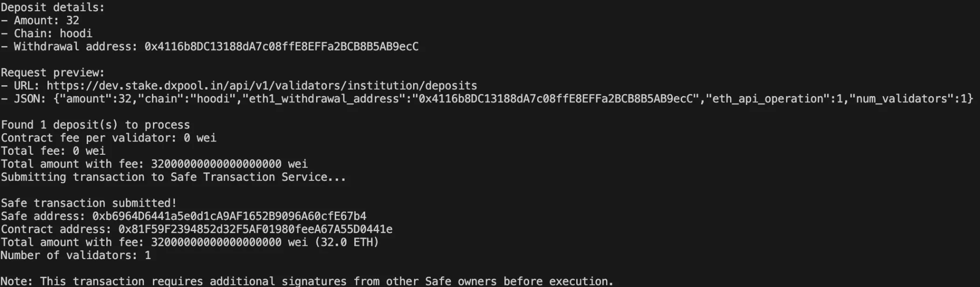Click the "Total fee: 0 wei" line
This screenshot has width=980, height=287.
pos(53,151)
